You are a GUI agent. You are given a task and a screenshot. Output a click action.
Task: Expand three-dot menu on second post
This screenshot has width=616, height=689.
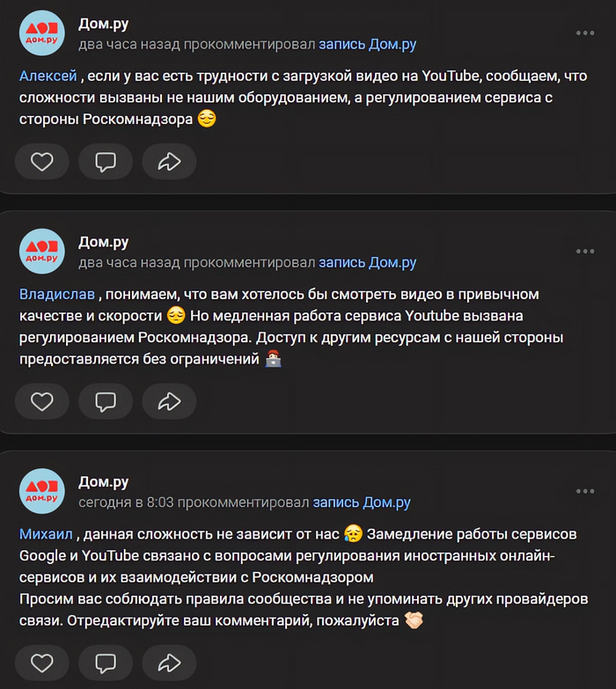coord(584,251)
